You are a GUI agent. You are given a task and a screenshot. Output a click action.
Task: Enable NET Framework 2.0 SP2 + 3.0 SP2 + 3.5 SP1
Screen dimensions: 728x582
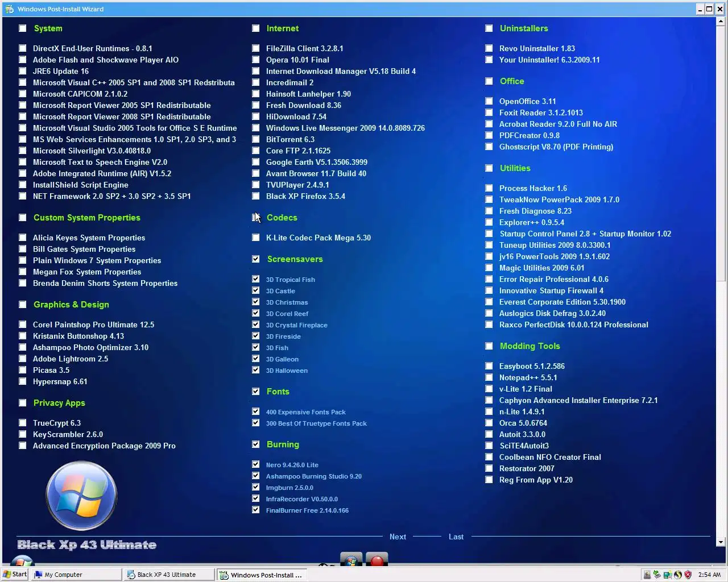[x=23, y=196]
